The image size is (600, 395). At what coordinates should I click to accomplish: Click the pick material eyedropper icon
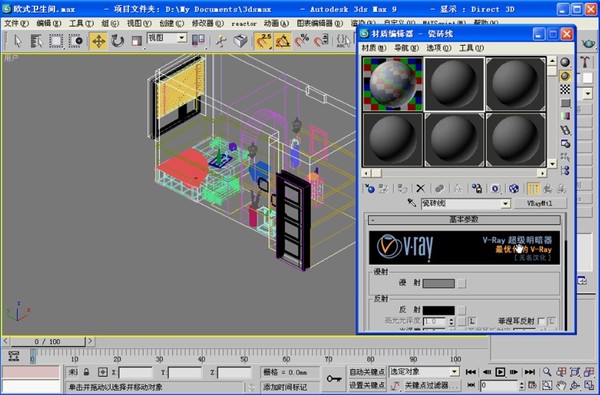pos(412,202)
